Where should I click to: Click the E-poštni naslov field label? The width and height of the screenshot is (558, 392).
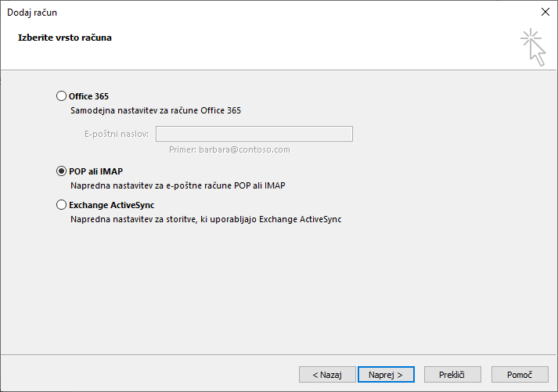coord(117,134)
